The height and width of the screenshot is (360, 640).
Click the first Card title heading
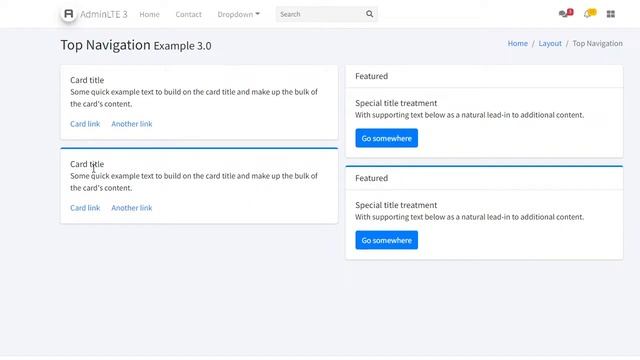tap(87, 80)
